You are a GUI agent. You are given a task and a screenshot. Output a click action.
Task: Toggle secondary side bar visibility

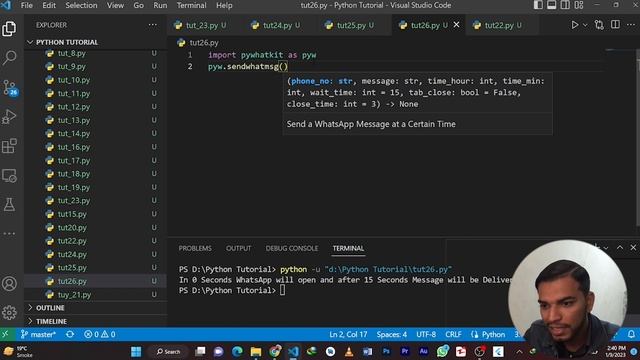pos(565,5)
